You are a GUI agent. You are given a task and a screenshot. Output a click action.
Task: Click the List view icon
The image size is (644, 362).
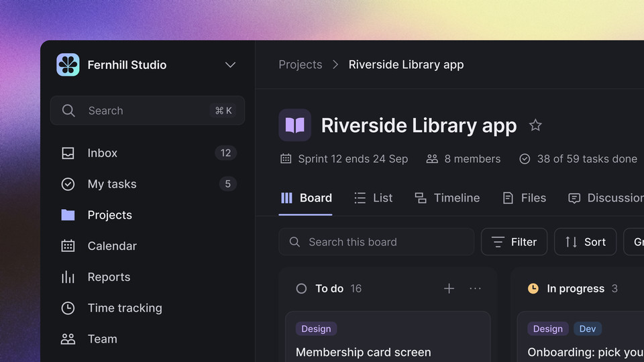pos(360,198)
